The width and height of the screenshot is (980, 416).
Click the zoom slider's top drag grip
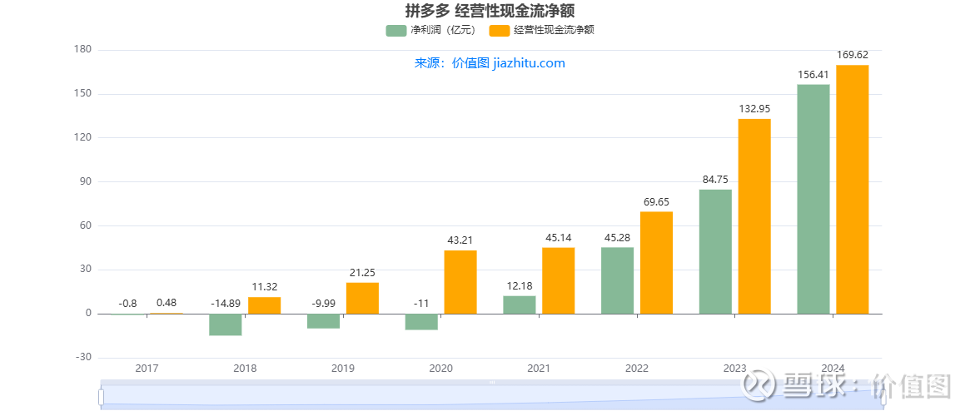(x=492, y=382)
